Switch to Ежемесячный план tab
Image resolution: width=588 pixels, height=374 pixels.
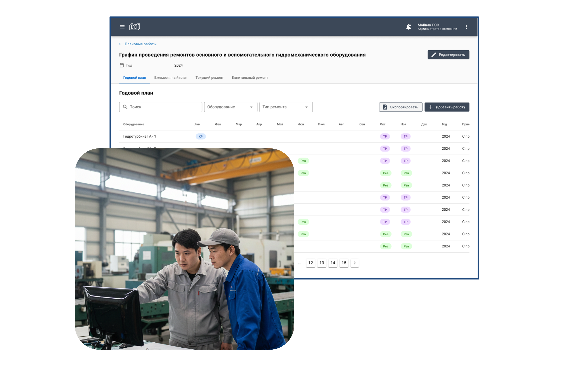pos(171,78)
